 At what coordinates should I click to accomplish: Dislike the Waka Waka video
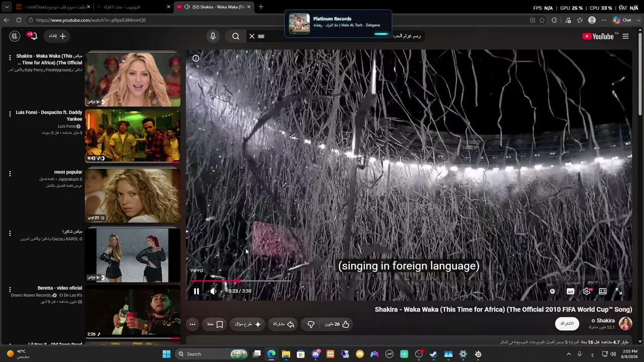coord(311,324)
